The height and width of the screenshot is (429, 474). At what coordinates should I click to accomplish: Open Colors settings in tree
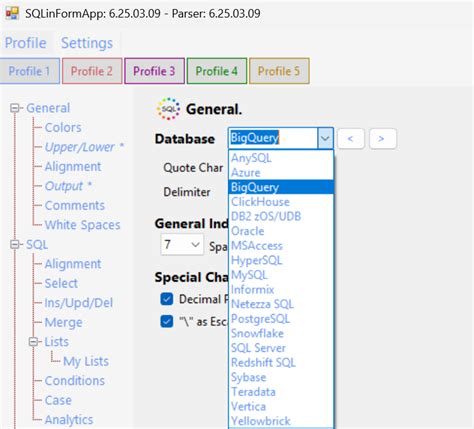63,127
